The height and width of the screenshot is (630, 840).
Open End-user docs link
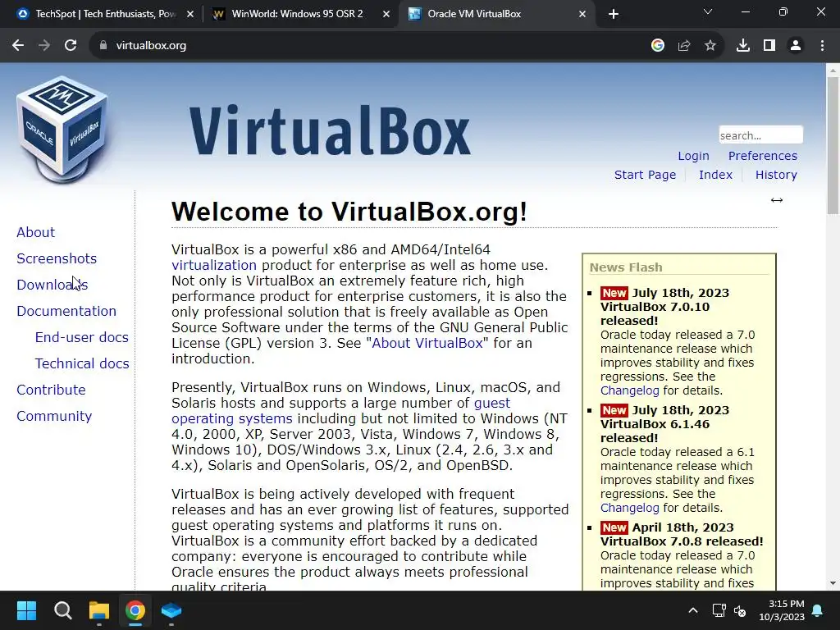coord(81,337)
